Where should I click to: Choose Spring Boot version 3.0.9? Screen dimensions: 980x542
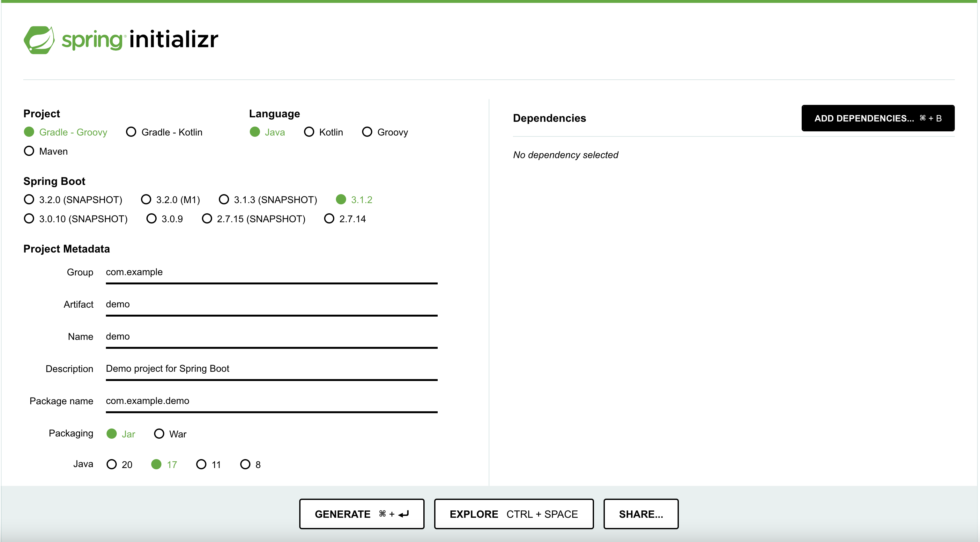pos(152,218)
